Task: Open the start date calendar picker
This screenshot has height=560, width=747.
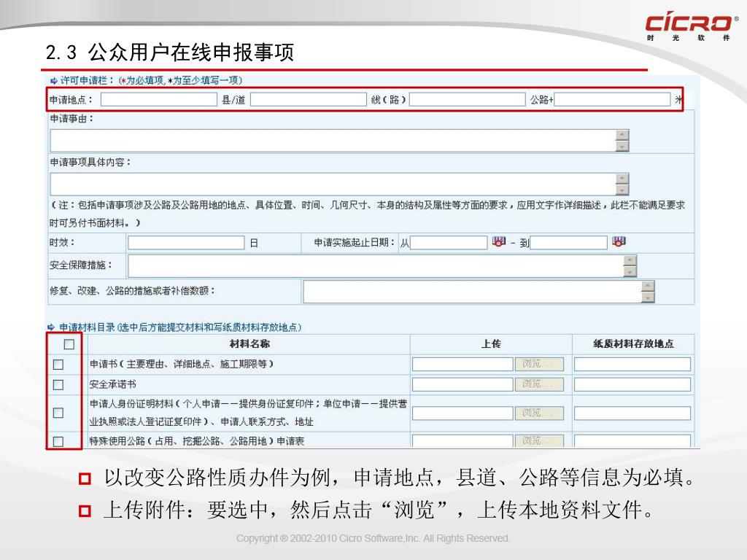Action: point(499,242)
